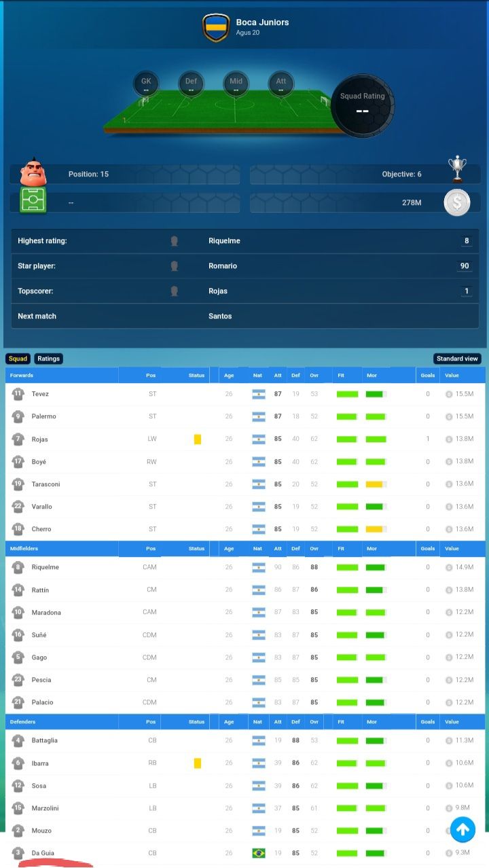
Task: Click the green pitch tactics icon
Action: tap(33, 202)
